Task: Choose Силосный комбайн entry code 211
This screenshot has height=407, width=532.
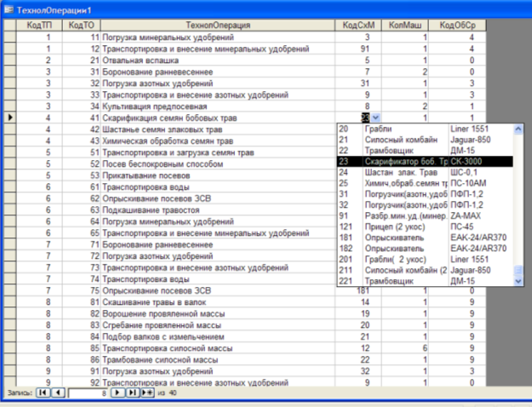Action: tap(425, 270)
